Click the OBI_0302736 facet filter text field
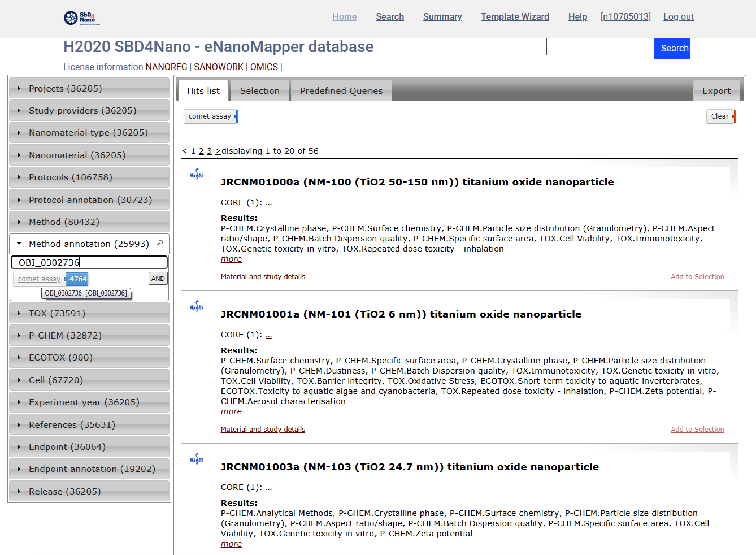The image size is (756, 555). pos(89,262)
